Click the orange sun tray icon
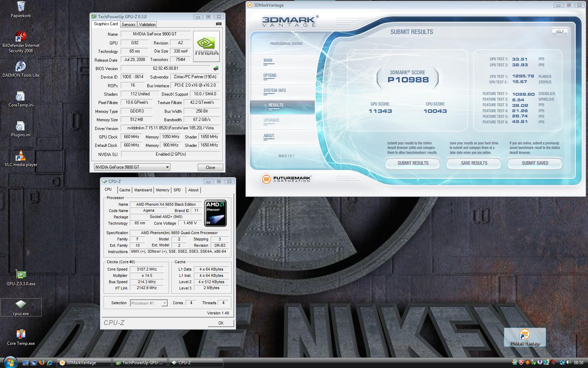Viewport: 588px width, 368px height. [x=527, y=362]
